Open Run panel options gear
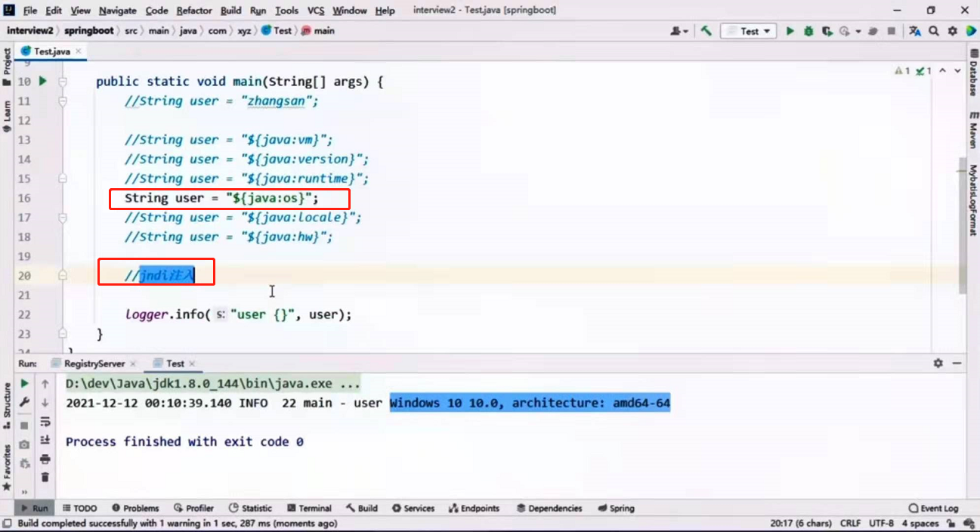 938,363
